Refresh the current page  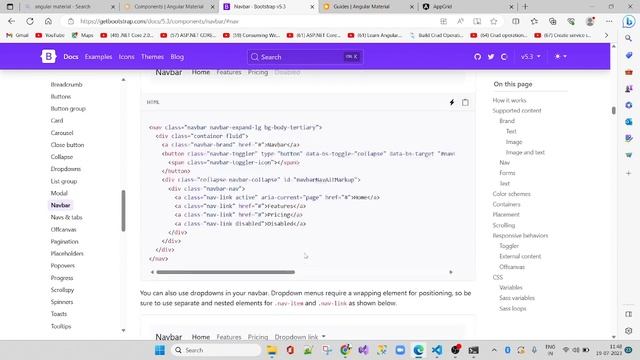[30, 21]
